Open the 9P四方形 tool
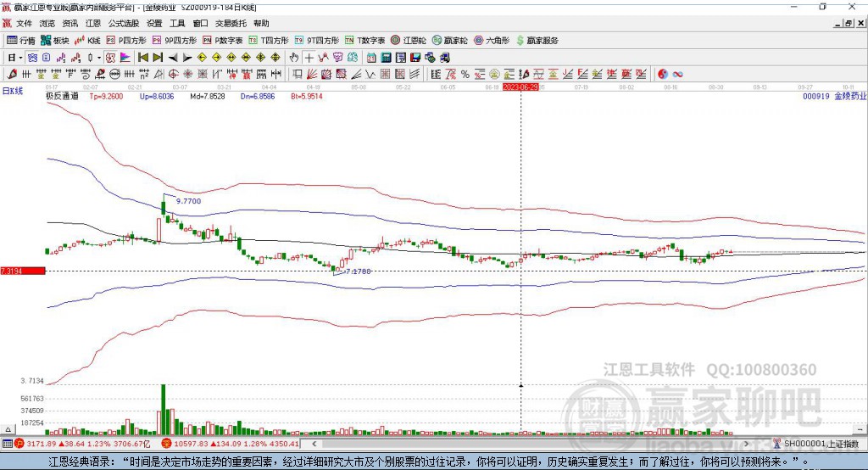The width and height of the screenshot is (868, 470). (x=175, y=41)
